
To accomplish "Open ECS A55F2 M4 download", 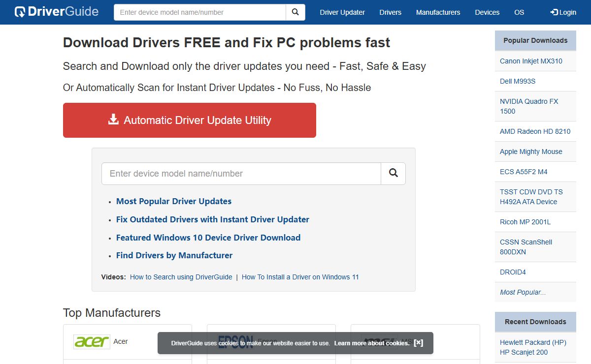I will pos(524,172).
